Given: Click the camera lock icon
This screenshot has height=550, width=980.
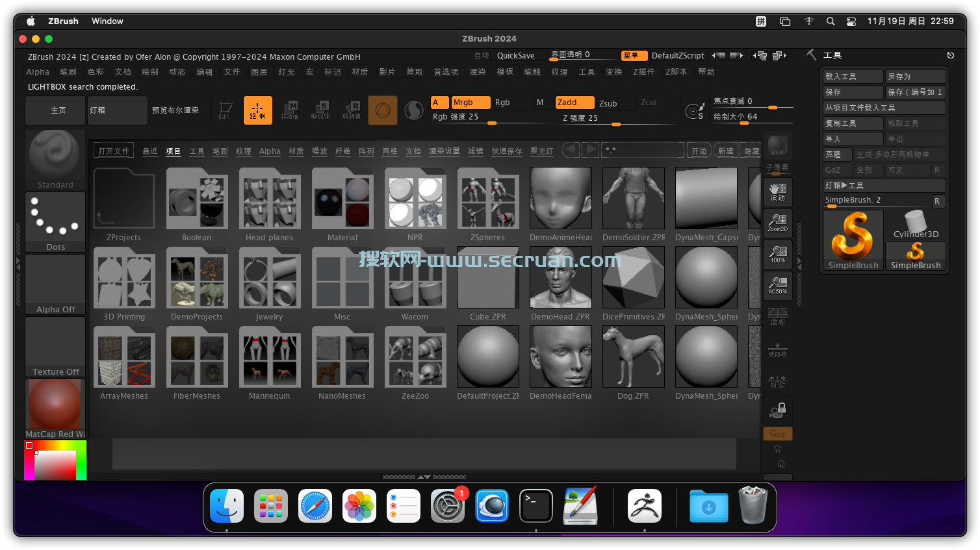Looking at the screenshot, I should tap(778, 410).
